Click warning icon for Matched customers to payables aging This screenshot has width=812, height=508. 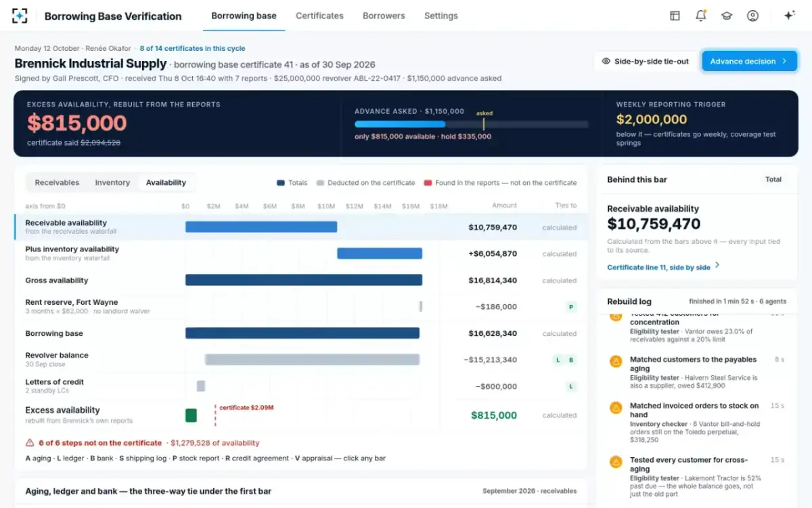pyautogui.click(x=616, y=362)
